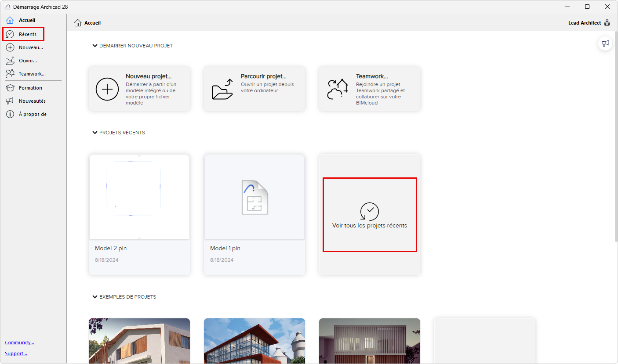The width and height of the screenshot is (618, 364).
Task: Collapse the PROJETS RÉCENTS section
Action: [95, 132]
